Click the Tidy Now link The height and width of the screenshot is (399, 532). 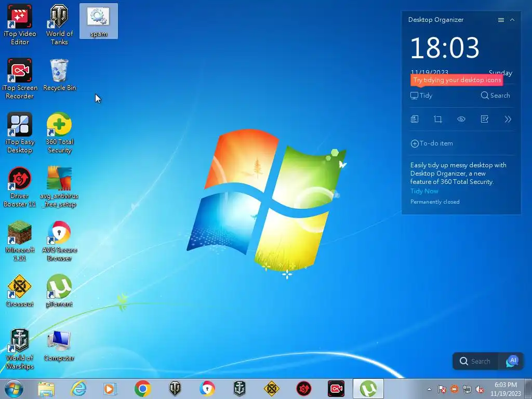coord(424,191)
